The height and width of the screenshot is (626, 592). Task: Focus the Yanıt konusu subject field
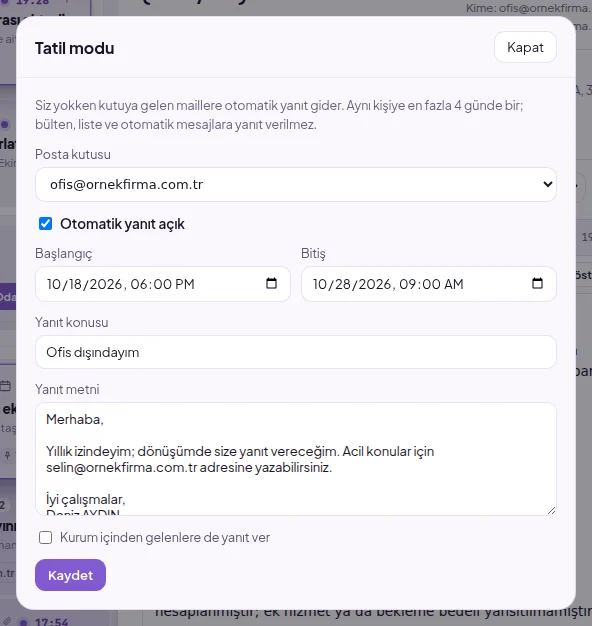296,352
